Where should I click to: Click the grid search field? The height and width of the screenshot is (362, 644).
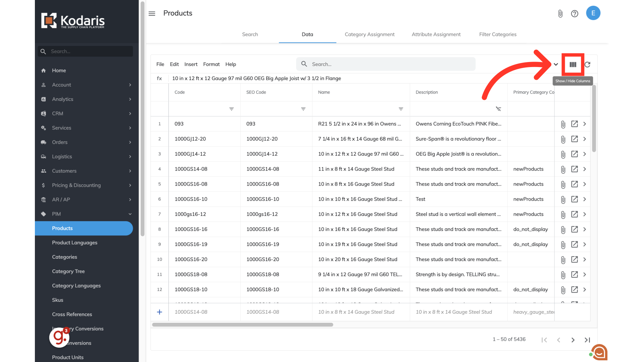386,64
